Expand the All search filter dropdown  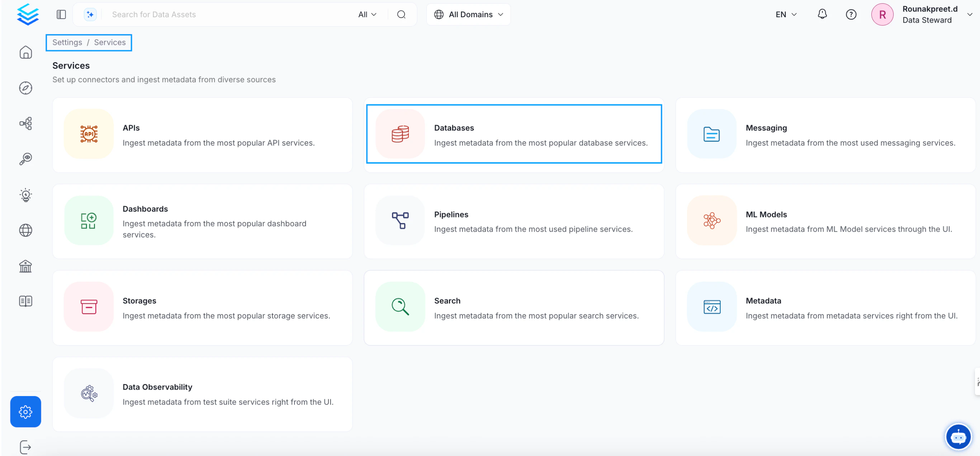tap(367, 14)
